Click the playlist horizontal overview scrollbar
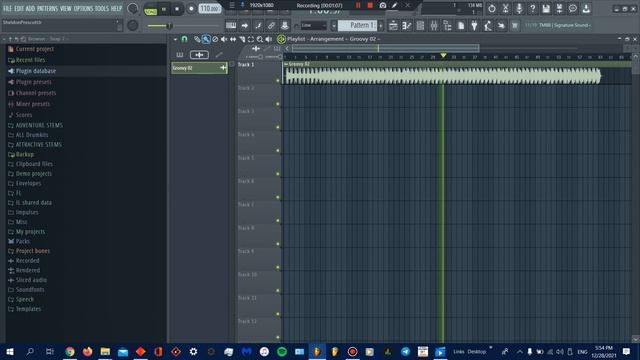The width and height of the screenshot is (640, 360). click(386, 49)
